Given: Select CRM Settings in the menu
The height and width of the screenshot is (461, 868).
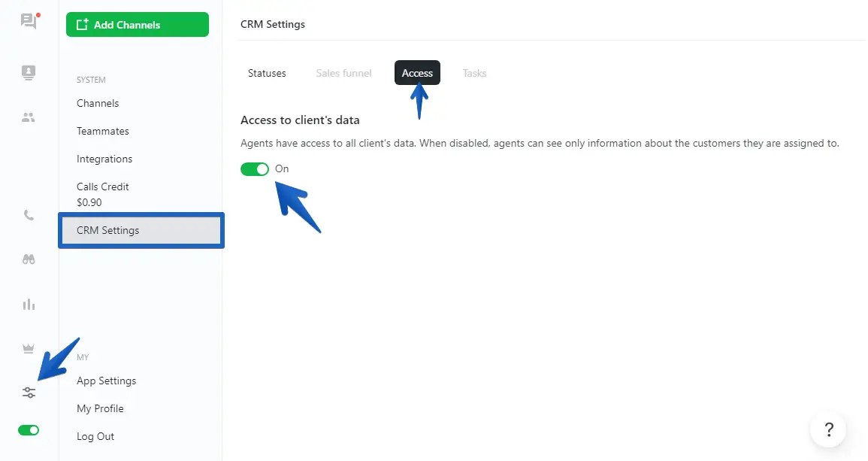Looking at the screenshot, I should (141, 230).
